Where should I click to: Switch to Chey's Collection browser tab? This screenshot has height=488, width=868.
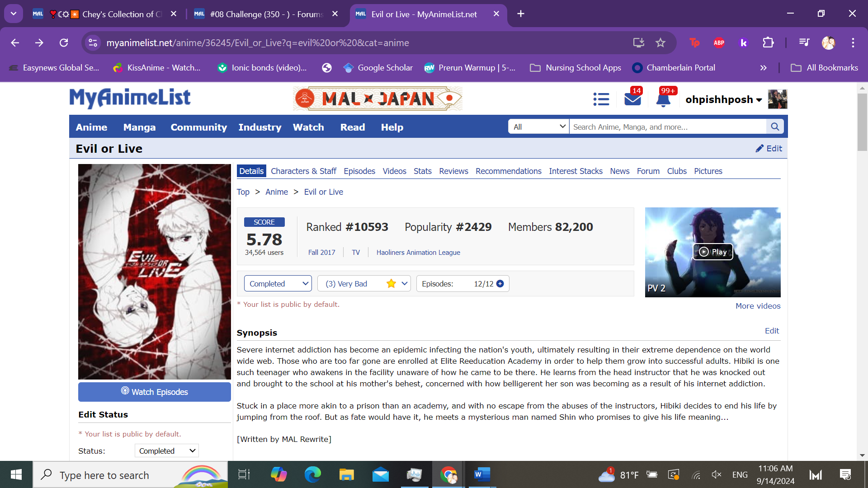(x=105, y=14)
